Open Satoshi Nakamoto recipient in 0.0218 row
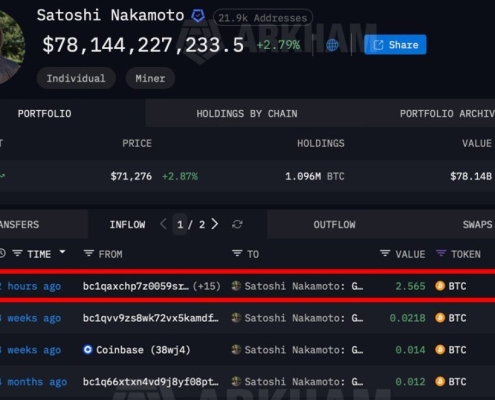This screenshot has width=495, height=400. (304, 318)
